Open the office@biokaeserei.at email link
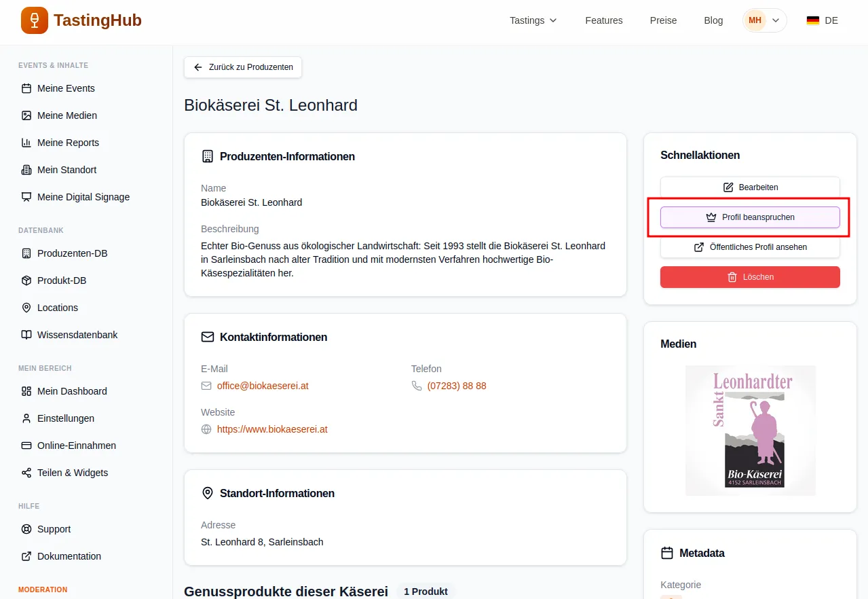This screenshot has height=599, width=868. (x=263, y=386)
